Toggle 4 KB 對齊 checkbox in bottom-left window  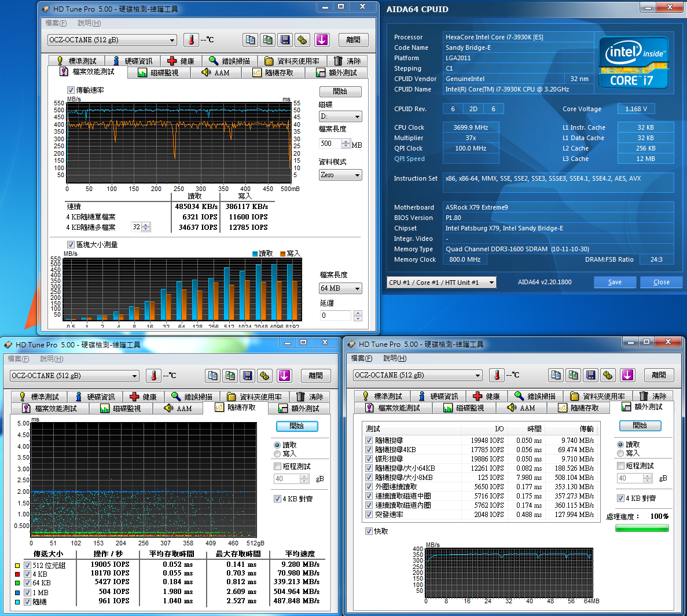[277, 498]
